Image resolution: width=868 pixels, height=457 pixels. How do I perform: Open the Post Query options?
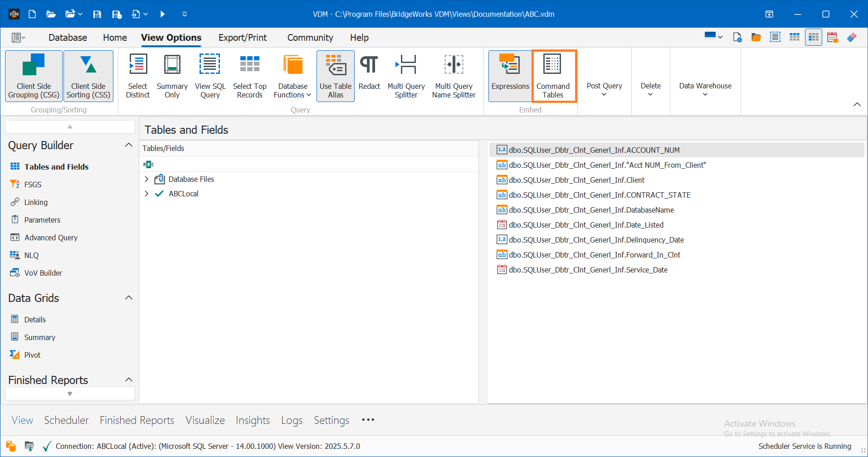(604, 89)
